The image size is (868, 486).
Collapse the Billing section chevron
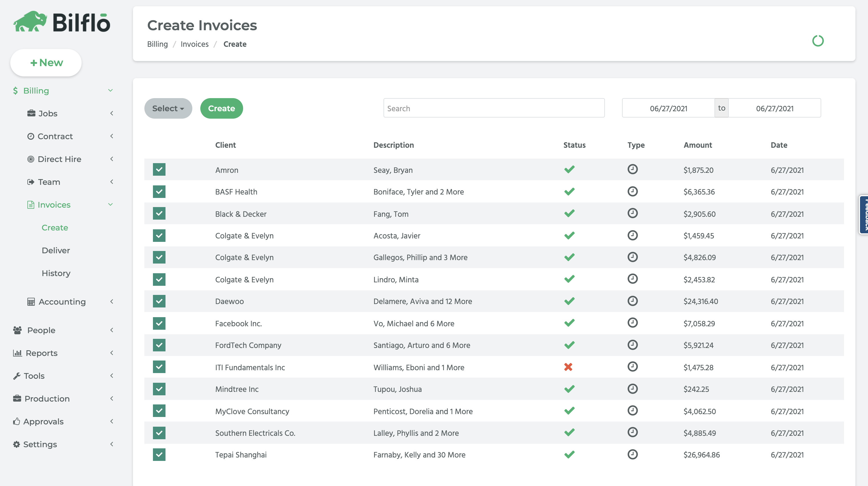tap(110, 90)
